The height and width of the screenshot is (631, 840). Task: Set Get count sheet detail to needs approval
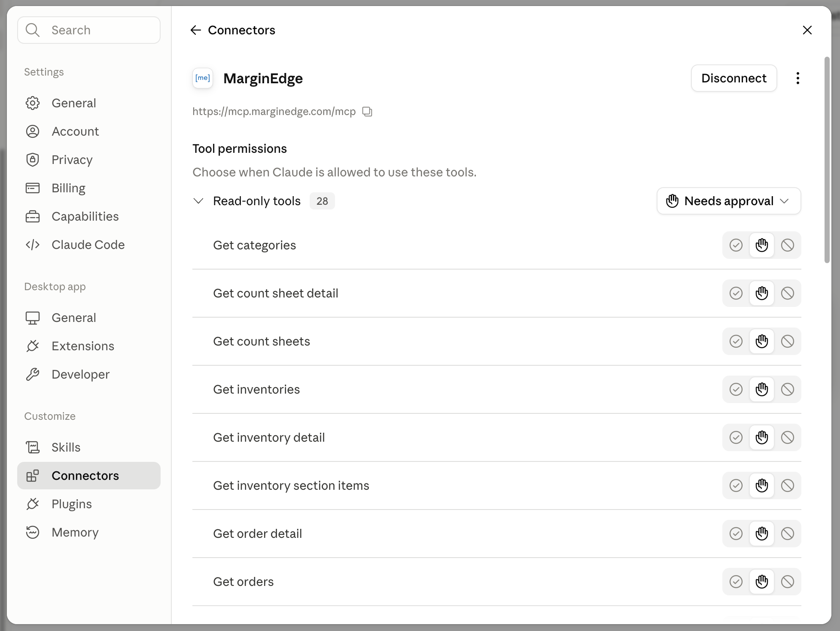tap(762, 293)
